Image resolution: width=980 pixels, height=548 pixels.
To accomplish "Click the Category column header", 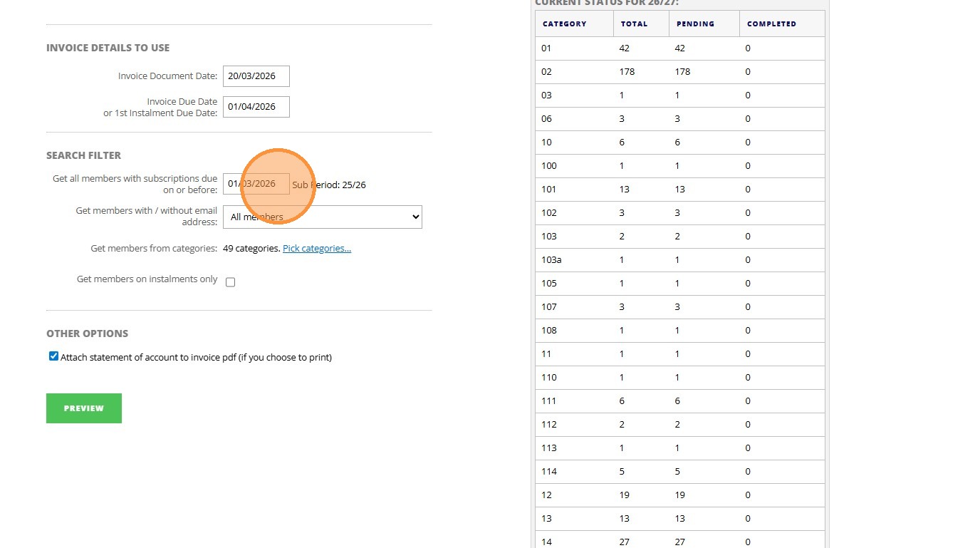I will coord(564,24).
